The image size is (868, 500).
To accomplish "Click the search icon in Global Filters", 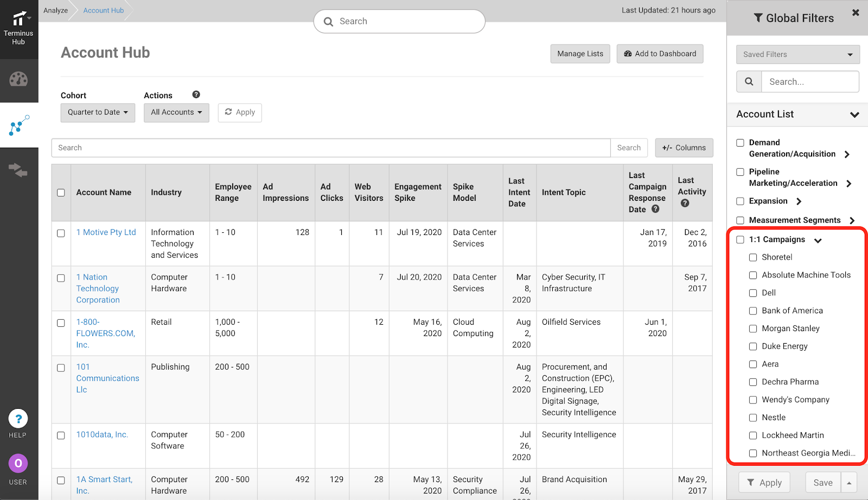I will [749, 81].
